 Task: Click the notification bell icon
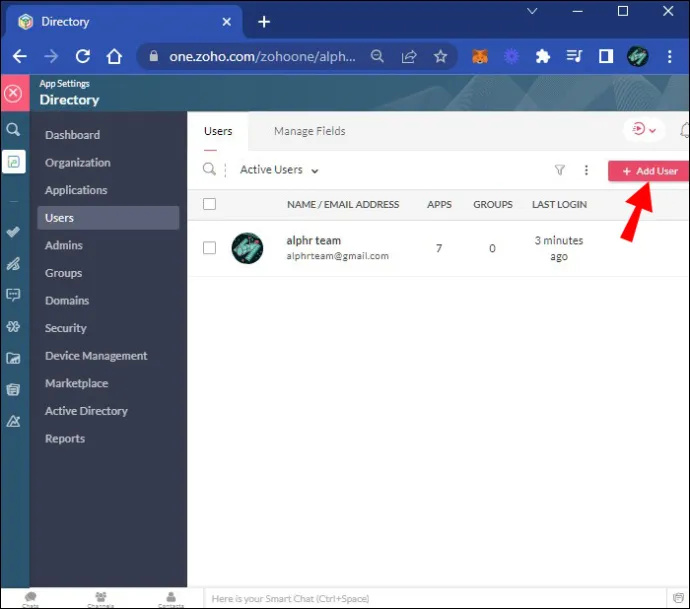click(685, 130)
